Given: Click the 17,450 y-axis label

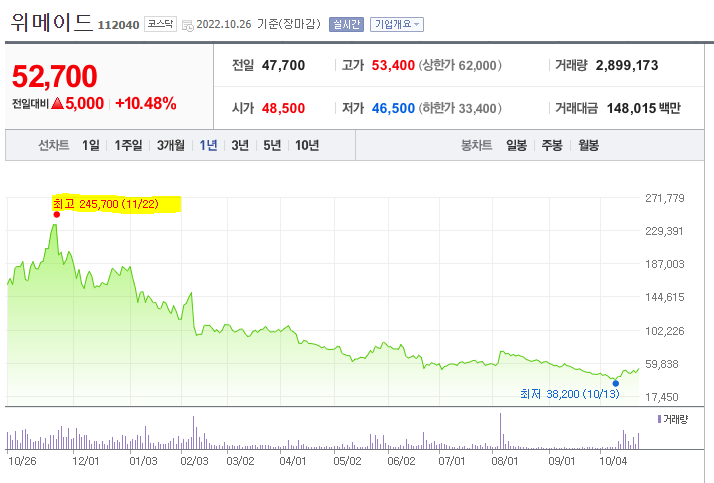Looking at the screenshot, I should pyautogui.click(x=662, y=397).
